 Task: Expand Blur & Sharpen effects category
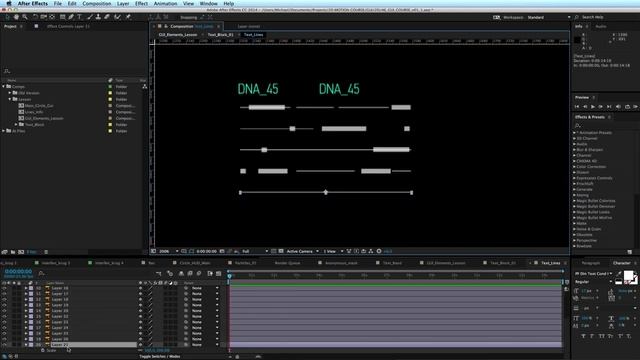pos(574,150)
